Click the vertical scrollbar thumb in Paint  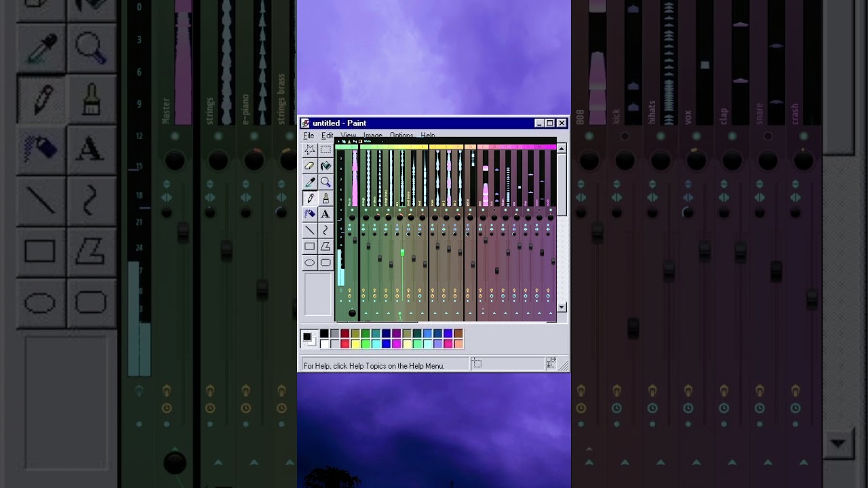(x=561, y=184)
